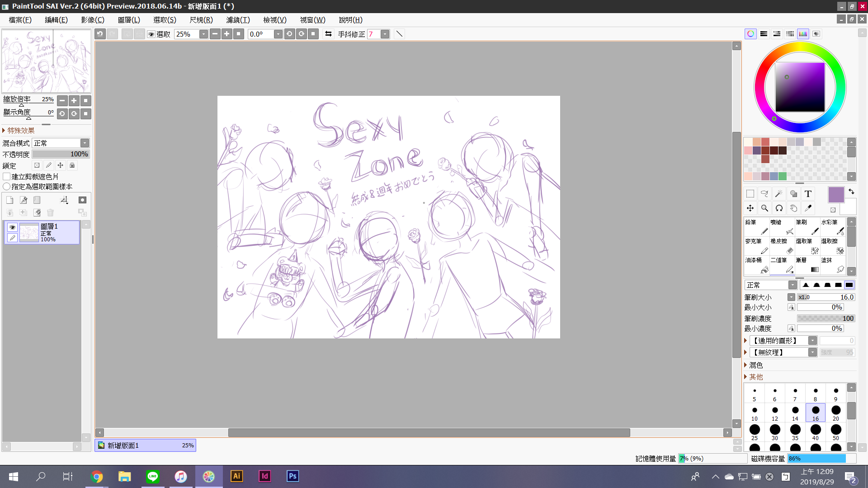Zoom out with toolbar minus button
This screenshot has height=488, width=868.
click(215, 34)
